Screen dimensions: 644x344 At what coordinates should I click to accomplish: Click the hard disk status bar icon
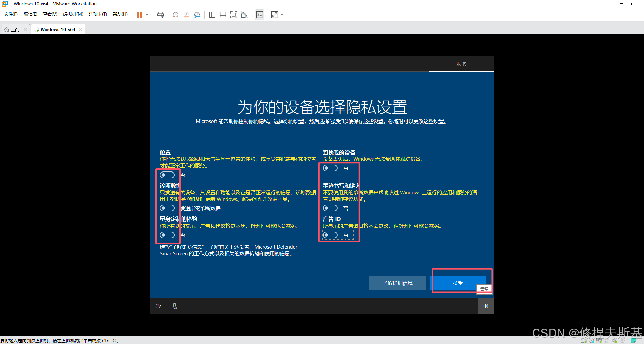tap(584, 341)
